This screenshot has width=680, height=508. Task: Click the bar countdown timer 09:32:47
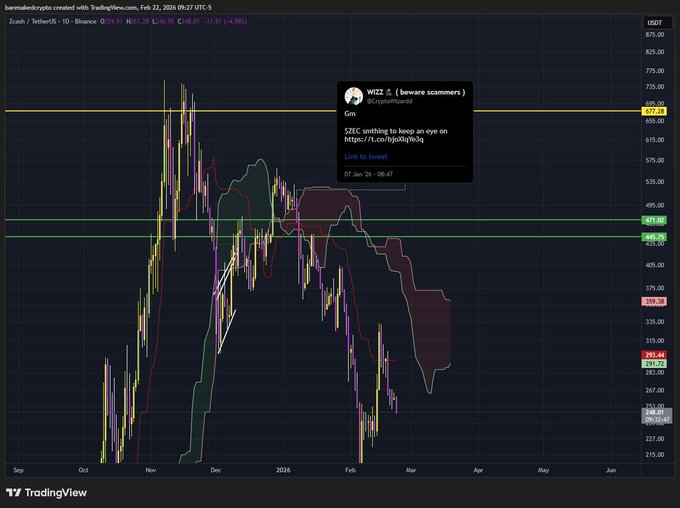657,420
